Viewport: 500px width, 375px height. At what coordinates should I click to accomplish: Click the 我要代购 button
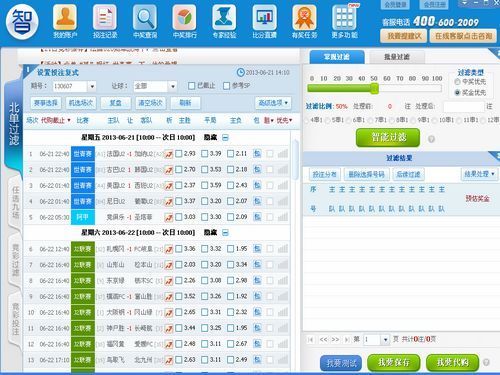click(x=452, y=362)
